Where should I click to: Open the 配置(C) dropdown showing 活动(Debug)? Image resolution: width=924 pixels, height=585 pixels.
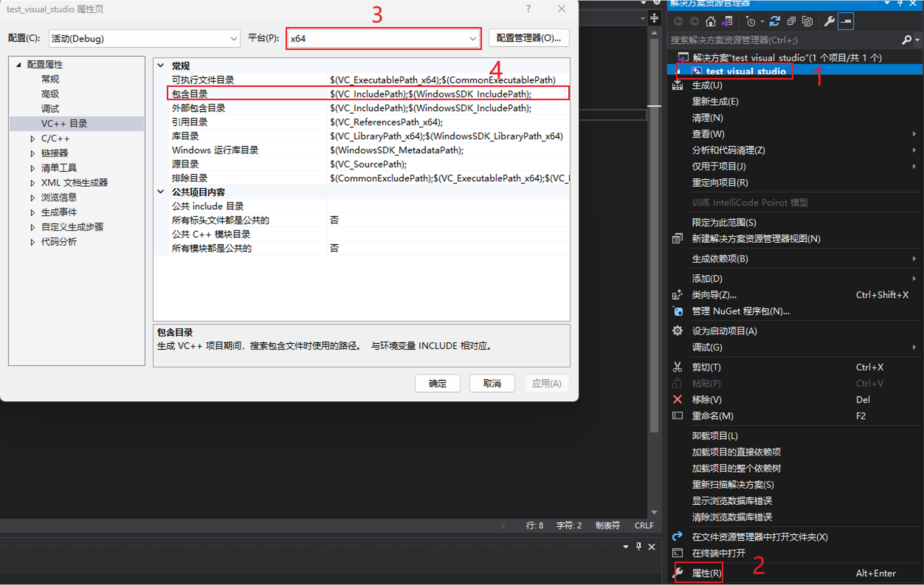(144, 38)
